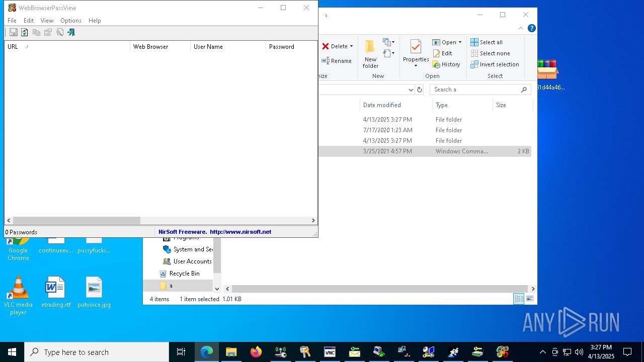644x362 pixels.
Task: Click the taskbar search box
Action: [97, 352]
